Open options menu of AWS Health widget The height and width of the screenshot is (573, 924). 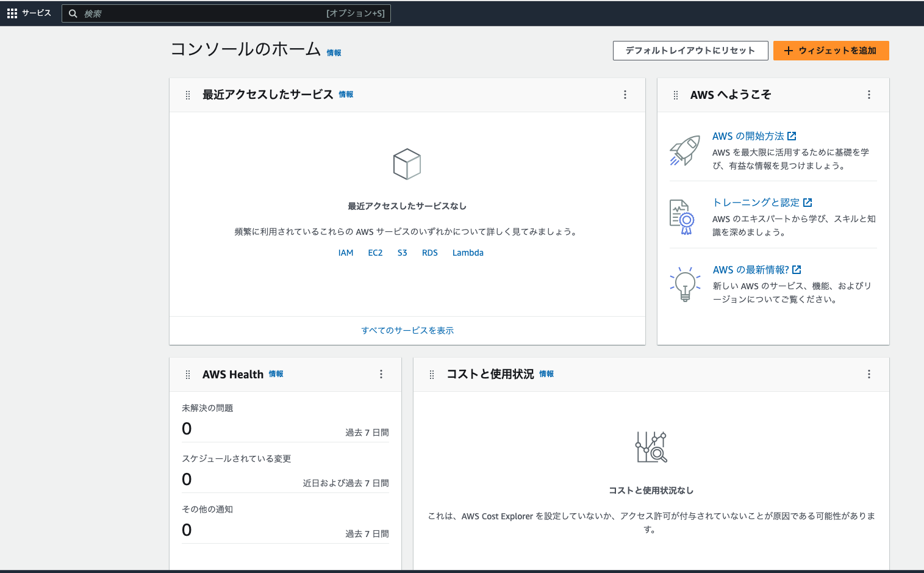(x=381, y=374)
